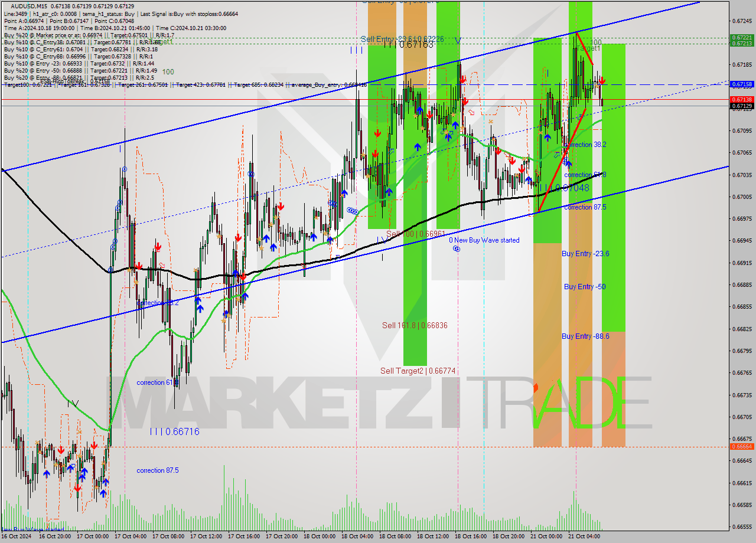This screenshot has height=543, width=756.
Task: Click the '16 Oct 2024' time axis label
Action: click(x=17, y=537)
